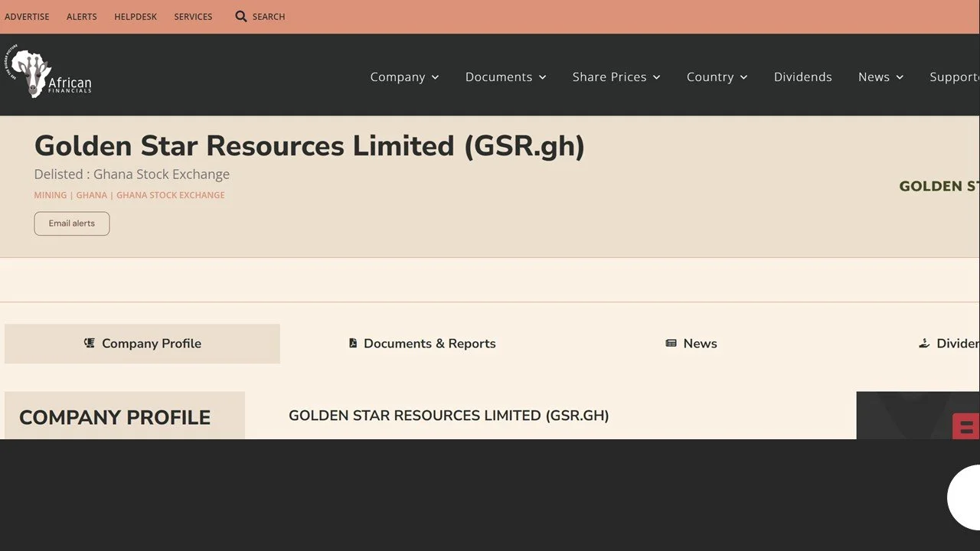Click the Delisted : Ghana Stock Exchange text
This screenshot has width=980, height=551.
(132, 174)
